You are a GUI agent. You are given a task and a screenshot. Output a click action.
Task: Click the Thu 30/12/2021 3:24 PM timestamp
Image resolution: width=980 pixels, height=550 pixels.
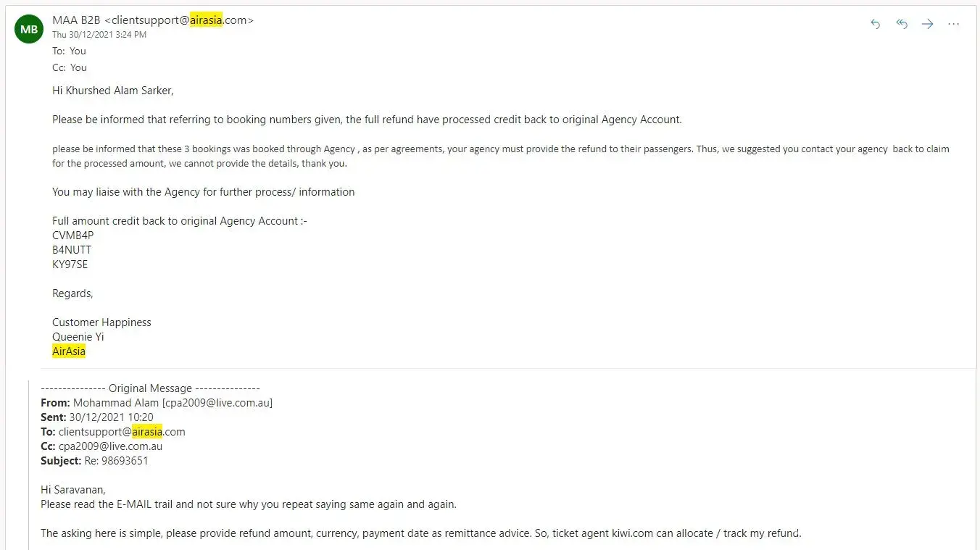[99, 35]
